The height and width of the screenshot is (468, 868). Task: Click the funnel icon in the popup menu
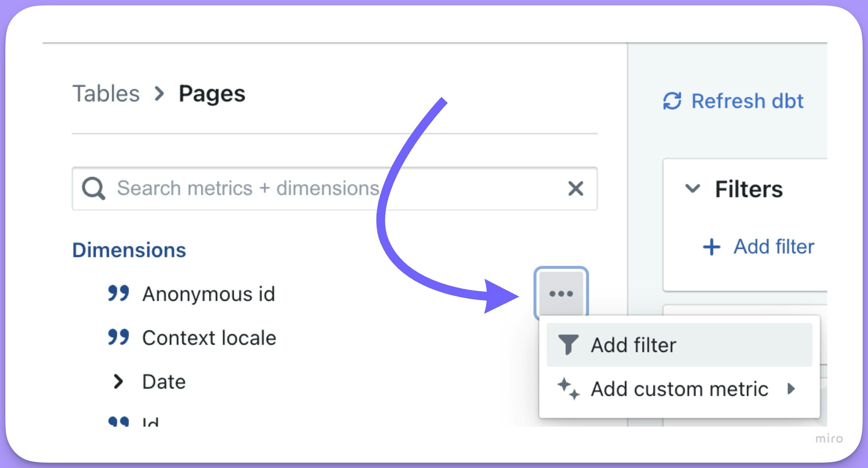pyautogui.click(x=568, y=345)
